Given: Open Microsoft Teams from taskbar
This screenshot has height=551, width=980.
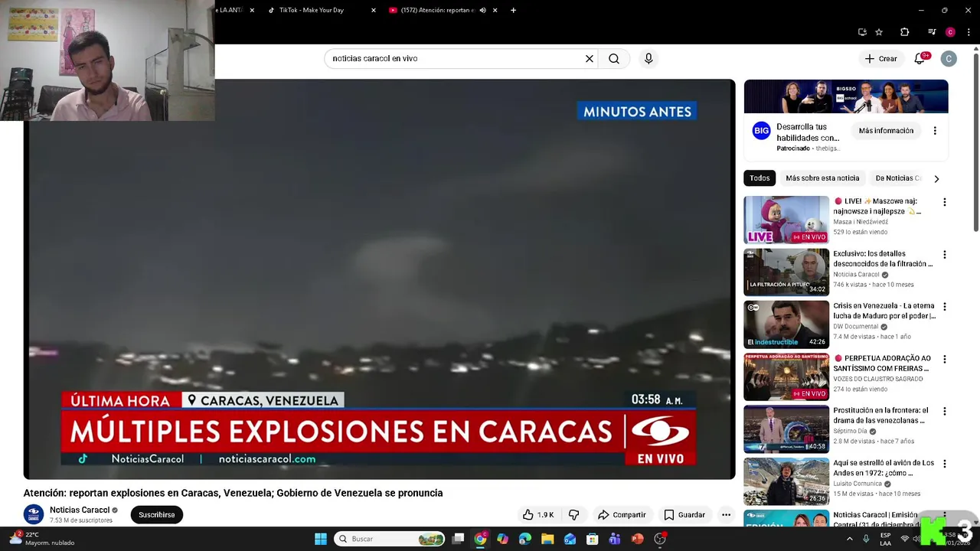Looking at the screenshot, I should [x=614, y=539].
